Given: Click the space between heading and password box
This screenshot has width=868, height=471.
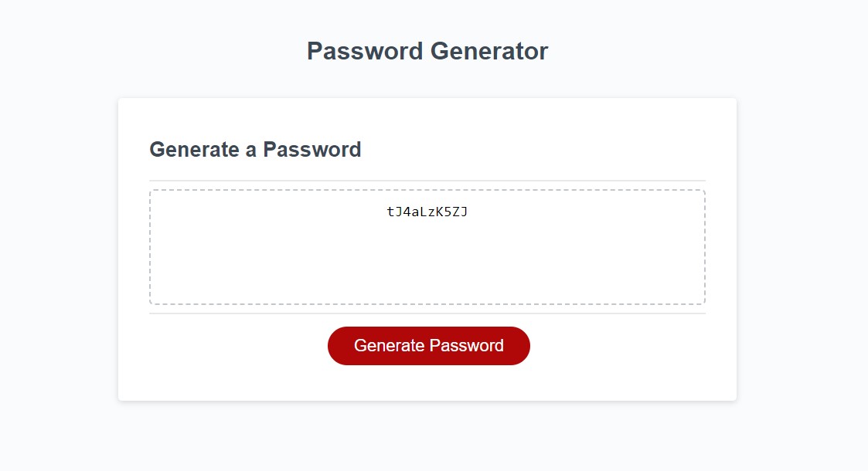Looking at the screenshot, I should pyautogui.click(x=428, y=171).
